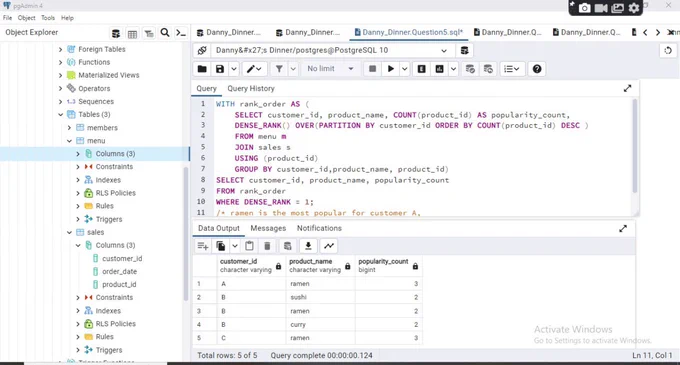This screenshot has height=365, width=680.
Task: Select the customer_id column in tree
Action: tap(122, 258)
